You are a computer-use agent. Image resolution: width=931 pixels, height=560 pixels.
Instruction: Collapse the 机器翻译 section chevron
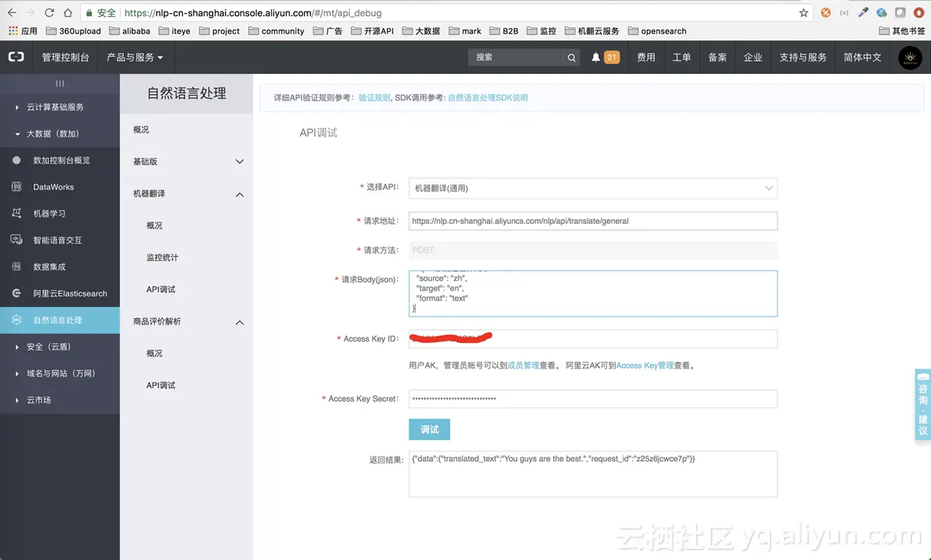[239, 194]
